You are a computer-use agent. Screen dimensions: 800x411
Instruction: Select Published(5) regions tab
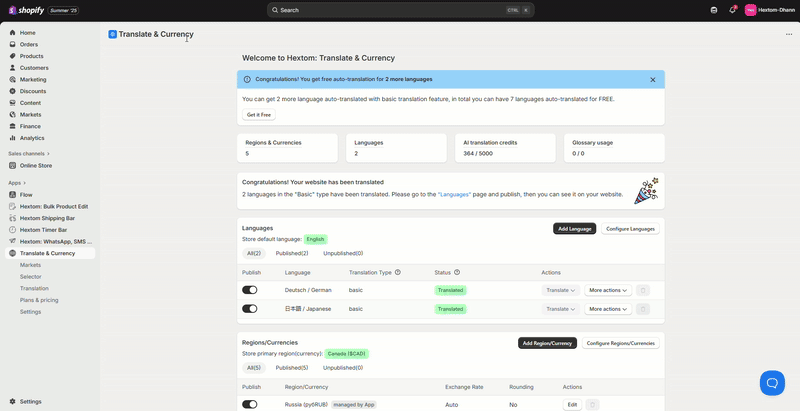coord(292,368)
